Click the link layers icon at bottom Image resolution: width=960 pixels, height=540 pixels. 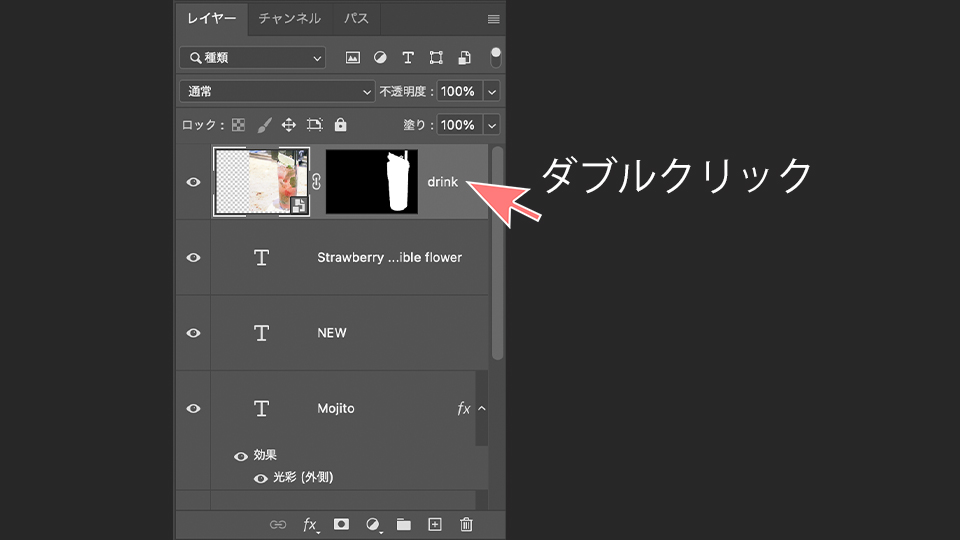pyautogui.click(x=278, y=525)
